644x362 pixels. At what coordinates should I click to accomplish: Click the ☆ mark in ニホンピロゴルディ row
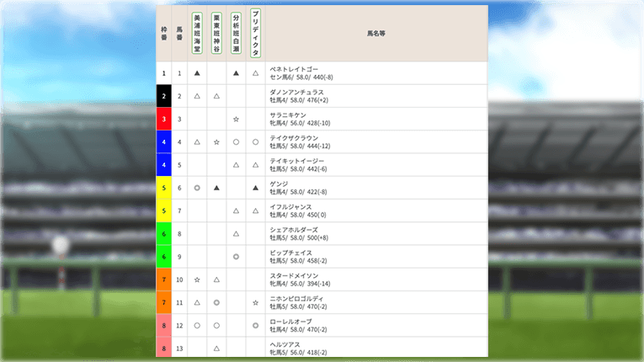[x=255, y=302]
